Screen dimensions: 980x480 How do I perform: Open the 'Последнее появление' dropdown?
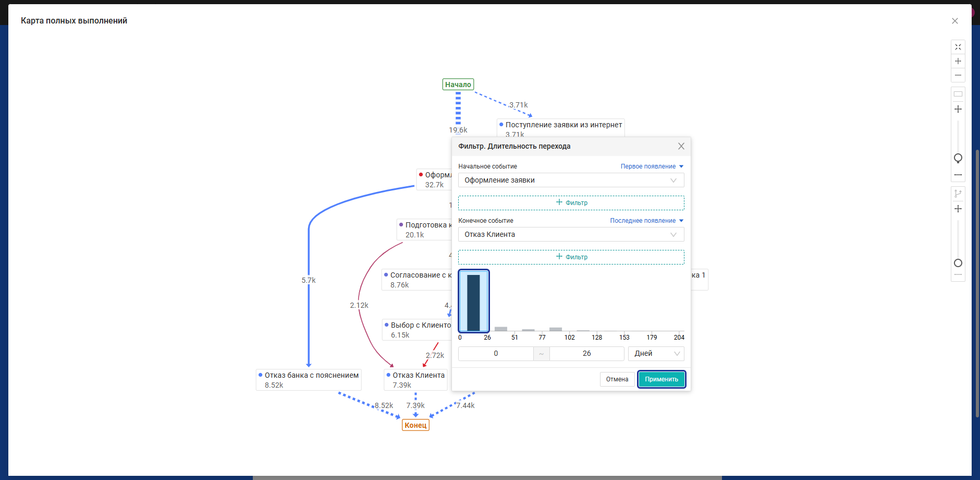pyautogui.click(x=646, y=221)
